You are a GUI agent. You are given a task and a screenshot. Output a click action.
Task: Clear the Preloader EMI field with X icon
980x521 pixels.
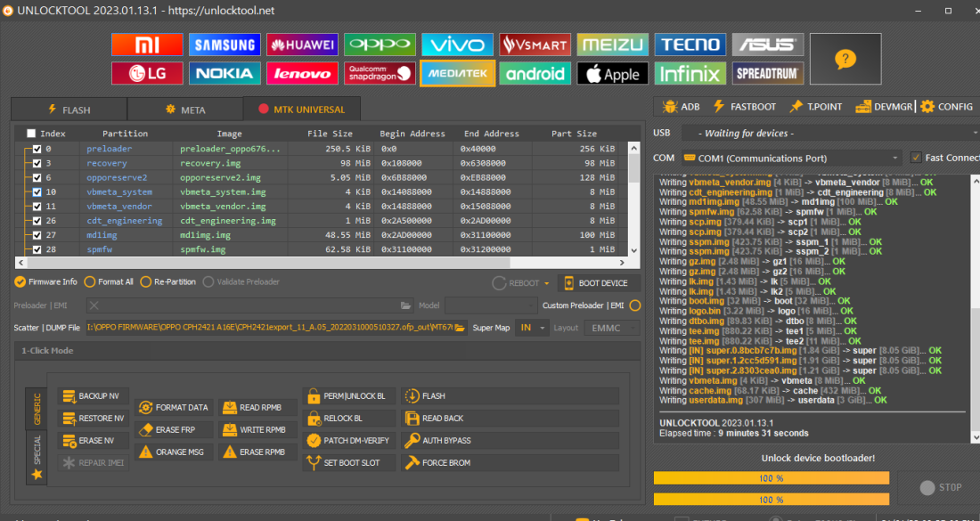pos(94,305)
